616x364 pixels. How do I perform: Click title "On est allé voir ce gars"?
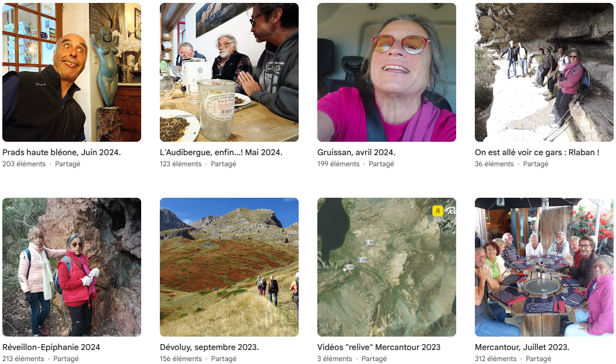coord(537,152)
